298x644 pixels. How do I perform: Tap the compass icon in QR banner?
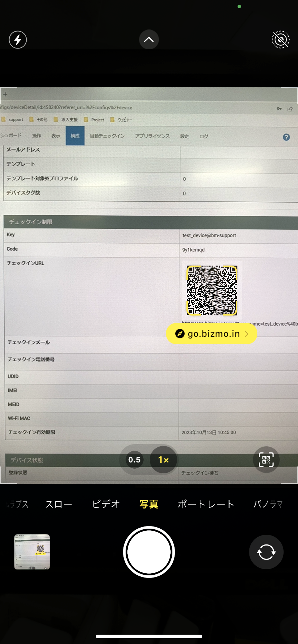[180, 334]
